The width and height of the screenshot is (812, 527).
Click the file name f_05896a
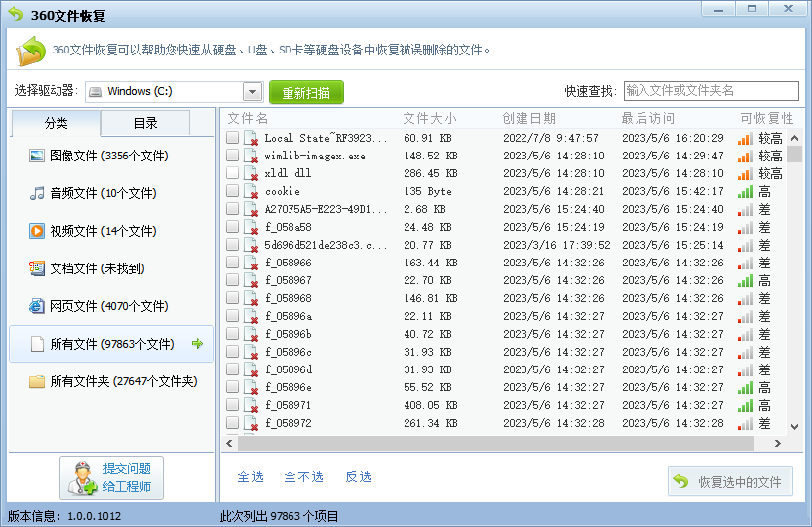click(289, 316)
